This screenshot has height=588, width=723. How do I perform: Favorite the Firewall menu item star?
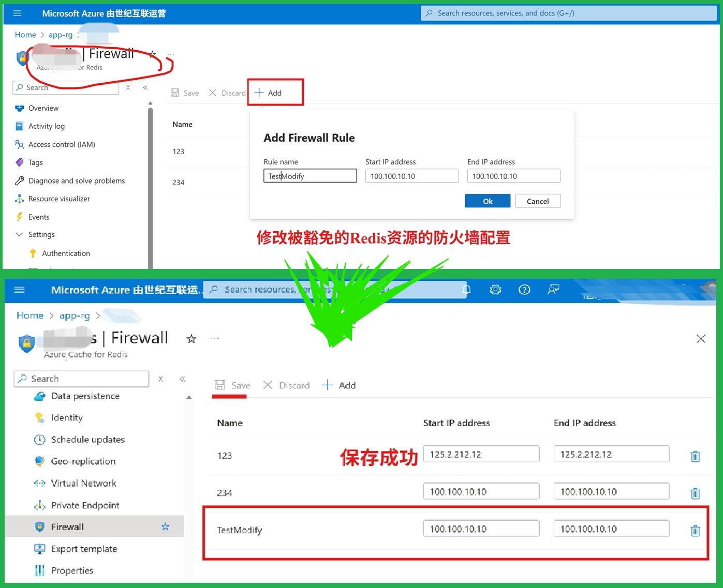point(166,526)
